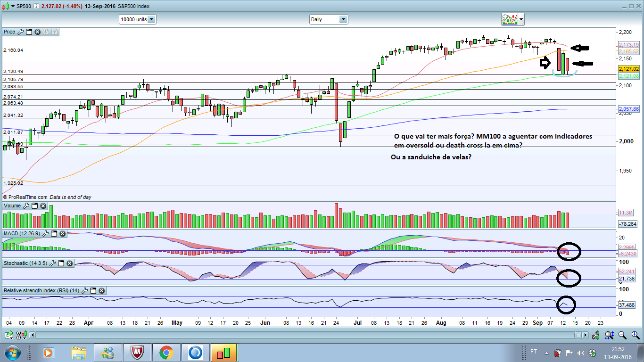Open Stochastic settings wrench
Viewport: 644px width, 362px height.
[x=53, y=263]
